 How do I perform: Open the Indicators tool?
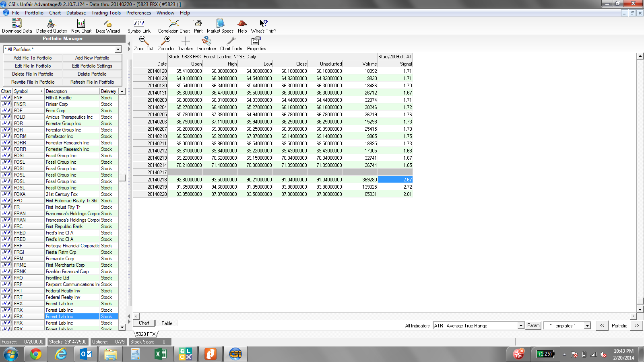(x=206, y=43)
